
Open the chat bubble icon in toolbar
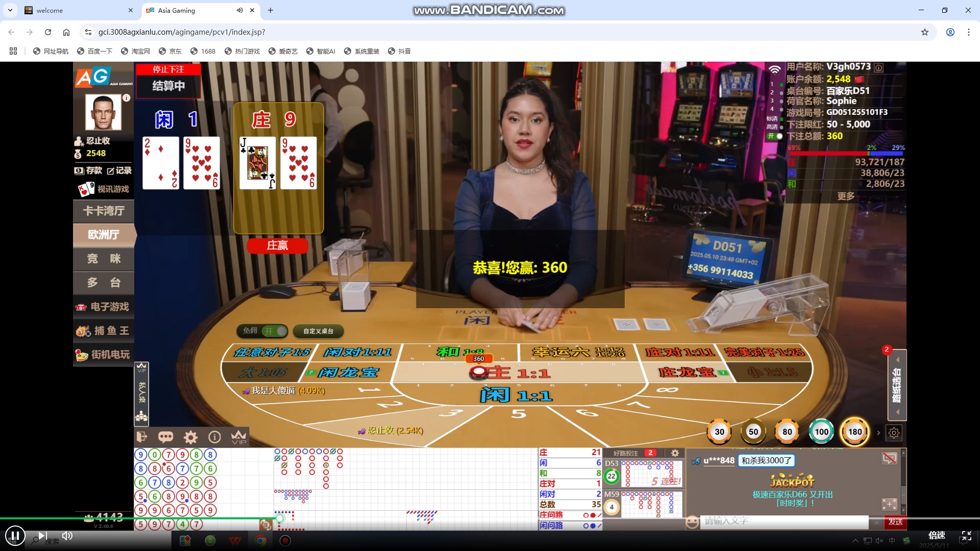click(165, 437)
